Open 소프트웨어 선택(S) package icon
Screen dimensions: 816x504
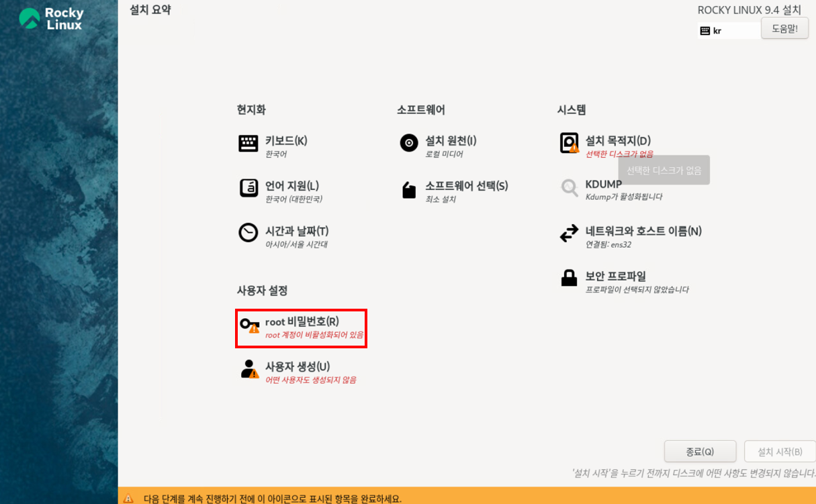click(x=409, y=190)
